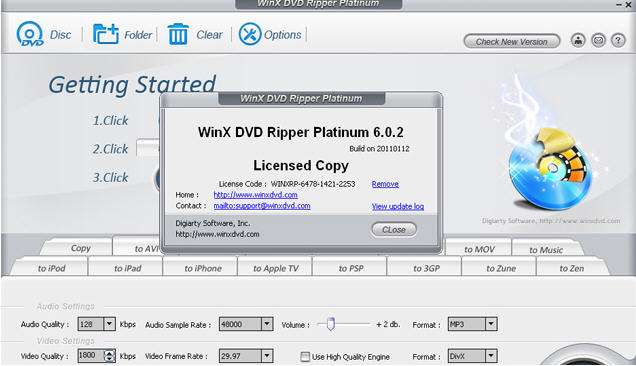Increase Video Quality with stepper arrows
The height and width of the screenshot is (366, 636).
click(x=109, y=353)
